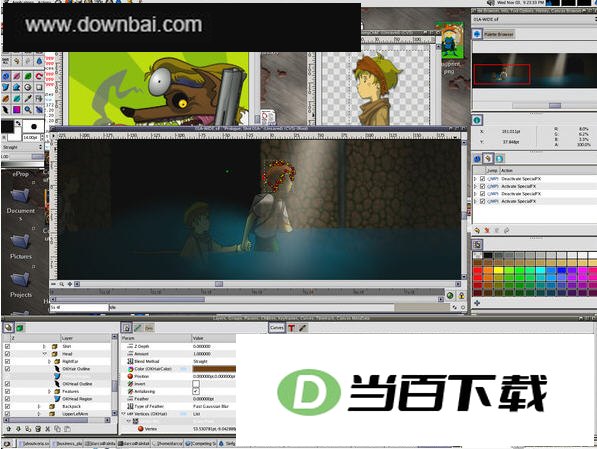Image resolution: width=597 pixels, height=449 pixels.
Task: Expand the Features layer group
Action: tap(49, 391)
